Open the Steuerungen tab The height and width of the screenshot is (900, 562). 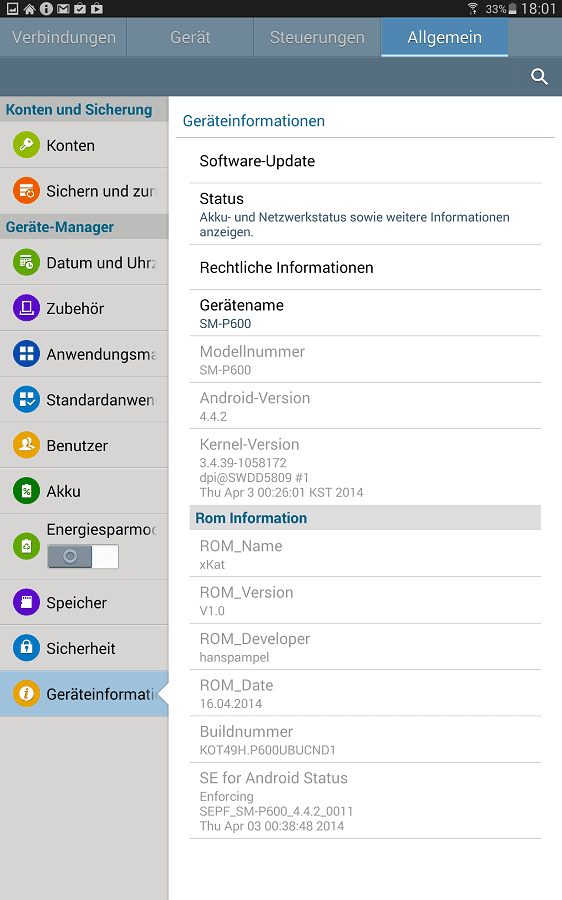317,37
